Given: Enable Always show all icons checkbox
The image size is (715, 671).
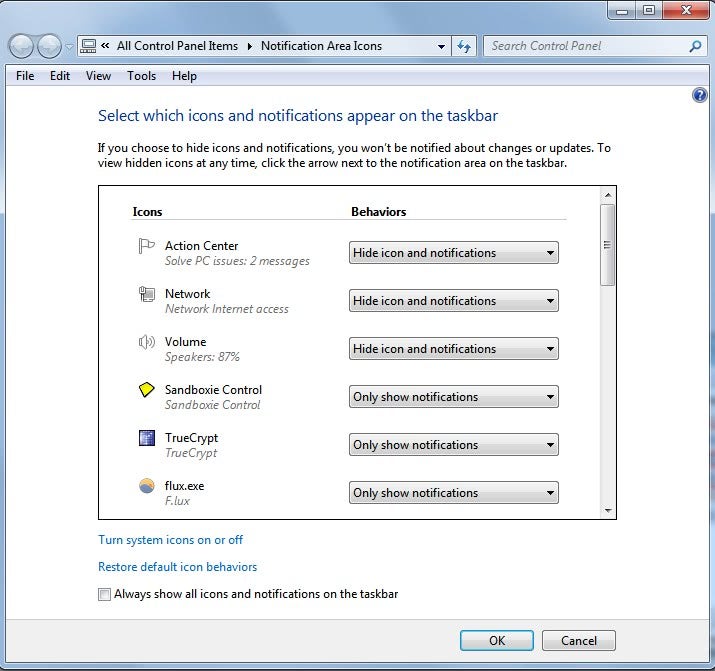Looking at the screenshot, I should click(104, 594).
